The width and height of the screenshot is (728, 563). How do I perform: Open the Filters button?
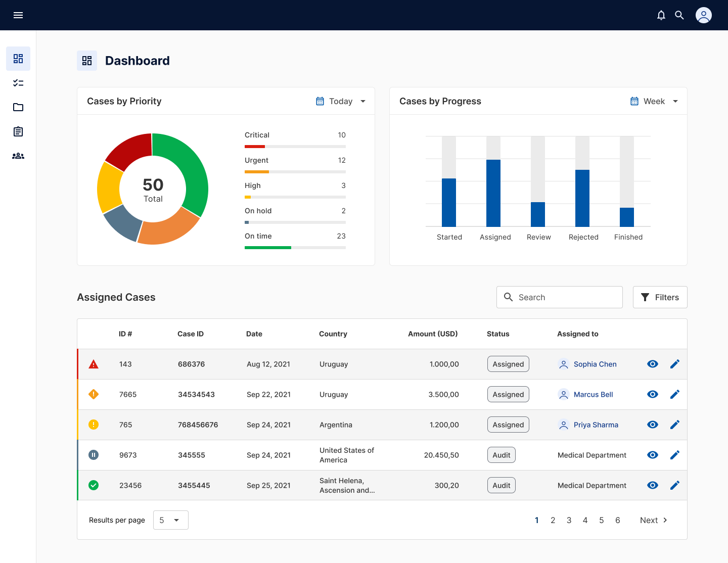click(660, 297)
